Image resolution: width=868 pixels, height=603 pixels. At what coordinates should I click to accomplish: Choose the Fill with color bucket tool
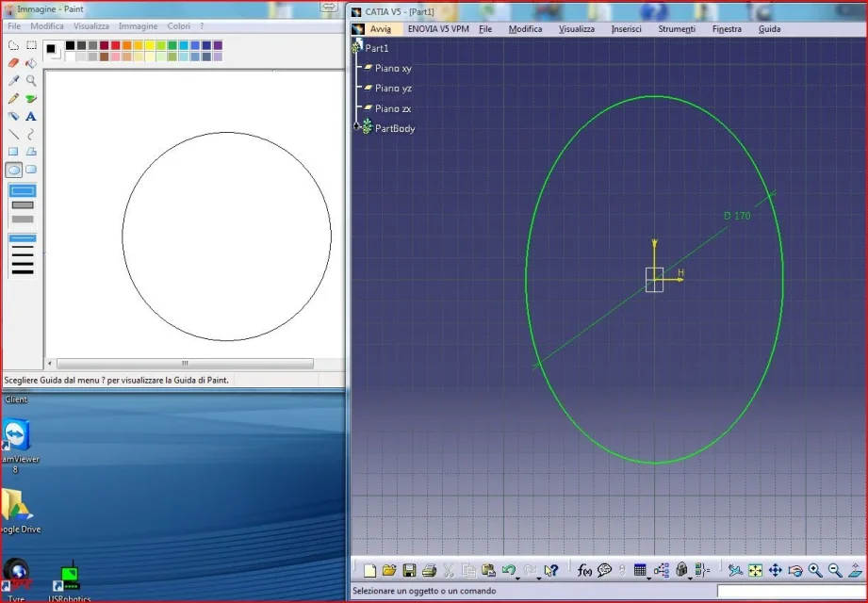[31, 63]
